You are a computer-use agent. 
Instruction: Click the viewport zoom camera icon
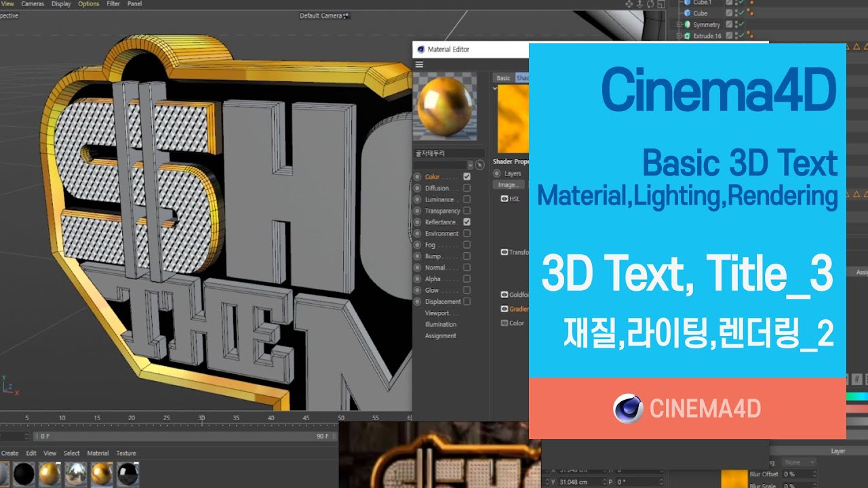(639, 4)
